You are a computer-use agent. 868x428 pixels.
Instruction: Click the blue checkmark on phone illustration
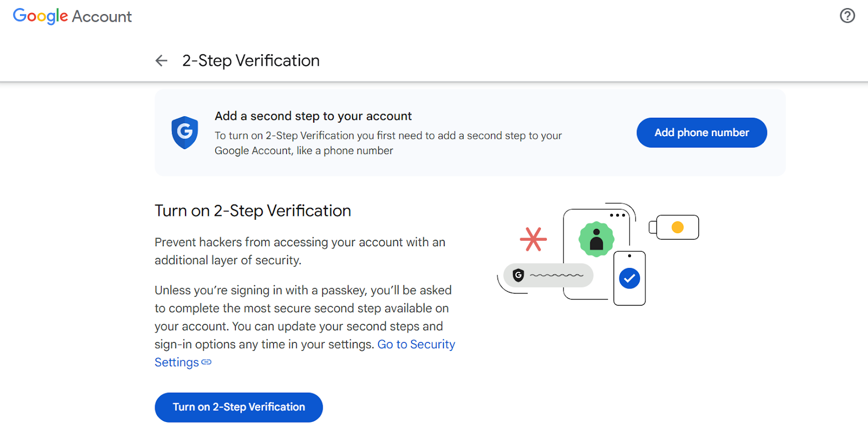pos(629,278)
